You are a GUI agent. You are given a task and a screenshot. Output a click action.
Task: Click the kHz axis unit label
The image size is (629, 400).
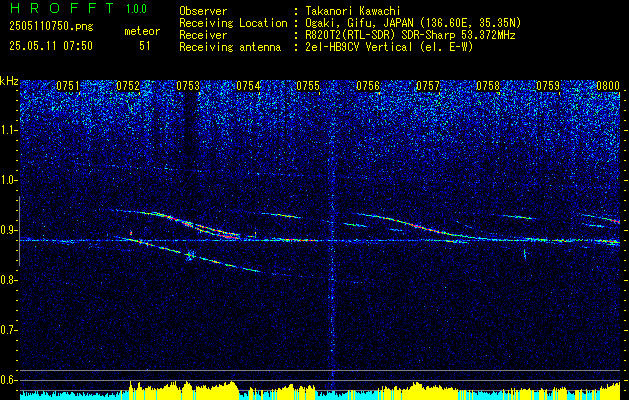click(9, 82)
